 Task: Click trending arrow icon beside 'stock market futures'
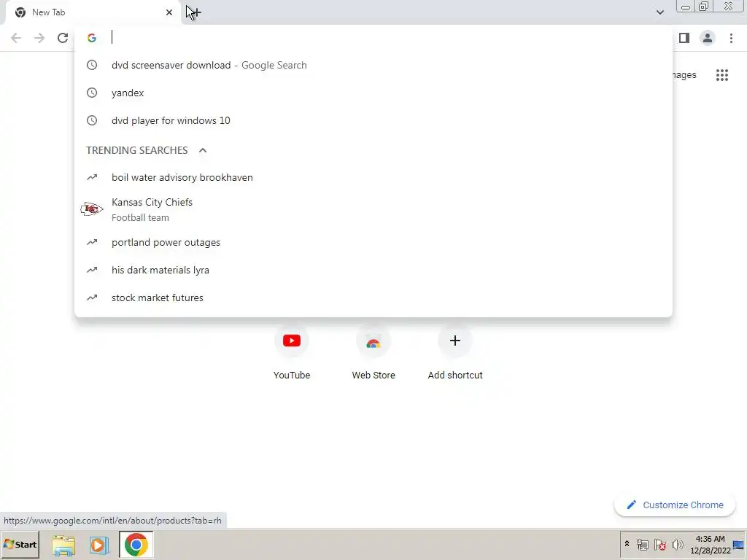tap(92, 297)
